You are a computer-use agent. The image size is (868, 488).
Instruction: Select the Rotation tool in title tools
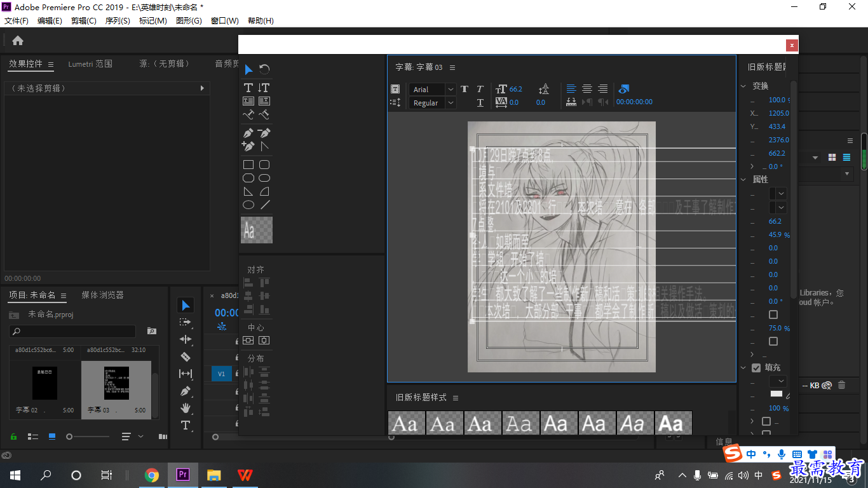[264, 69]
